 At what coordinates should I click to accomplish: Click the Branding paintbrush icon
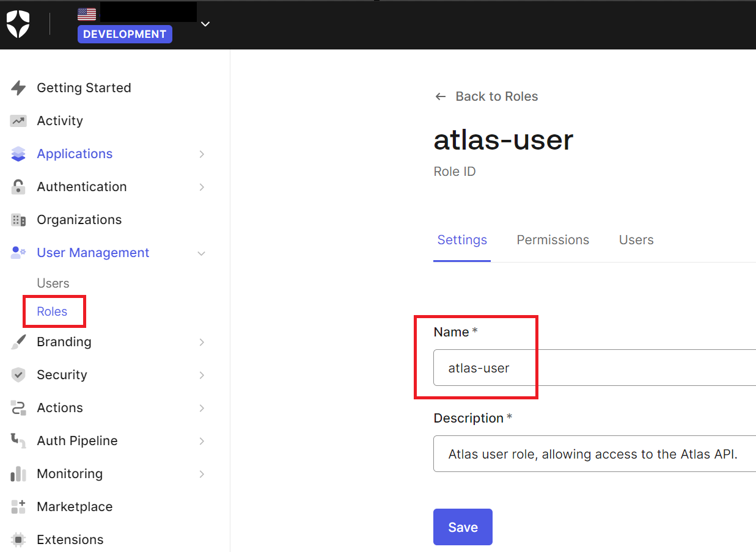tap(18, 342)
